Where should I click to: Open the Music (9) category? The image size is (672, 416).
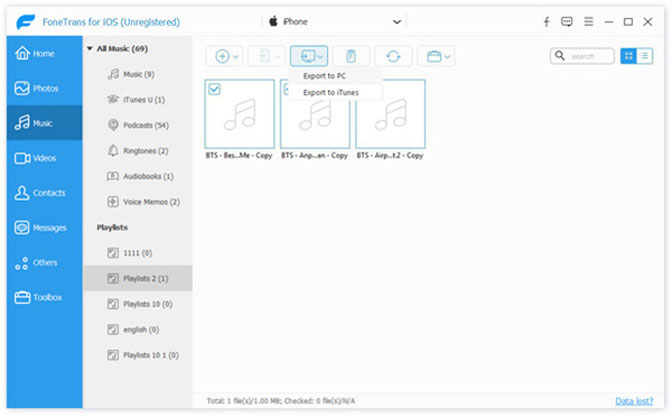point(138,74)
